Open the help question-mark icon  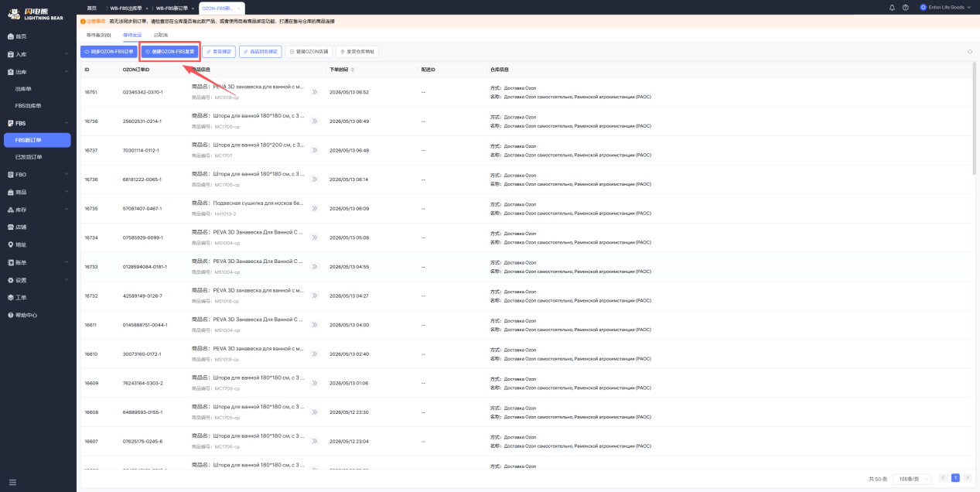(906, 7)
